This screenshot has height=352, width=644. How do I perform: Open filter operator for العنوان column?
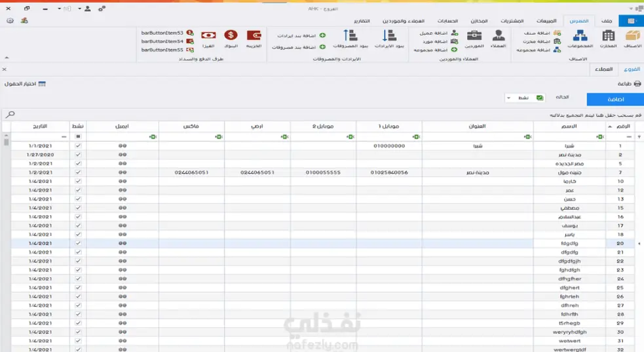tap(528, 137)
